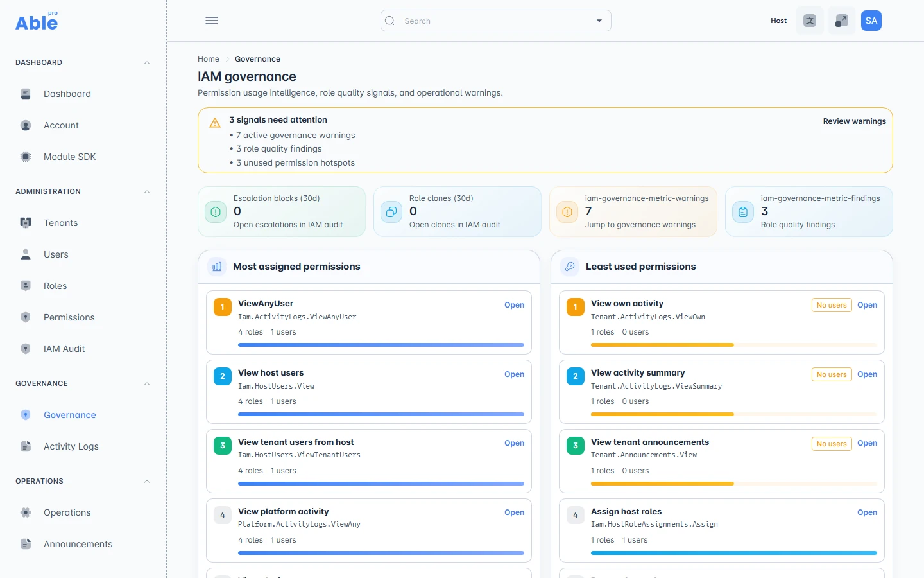Click the Host label in header
The width and height of the screenshot is (924, 578).
pyautogui.click(x=778, y=21)
